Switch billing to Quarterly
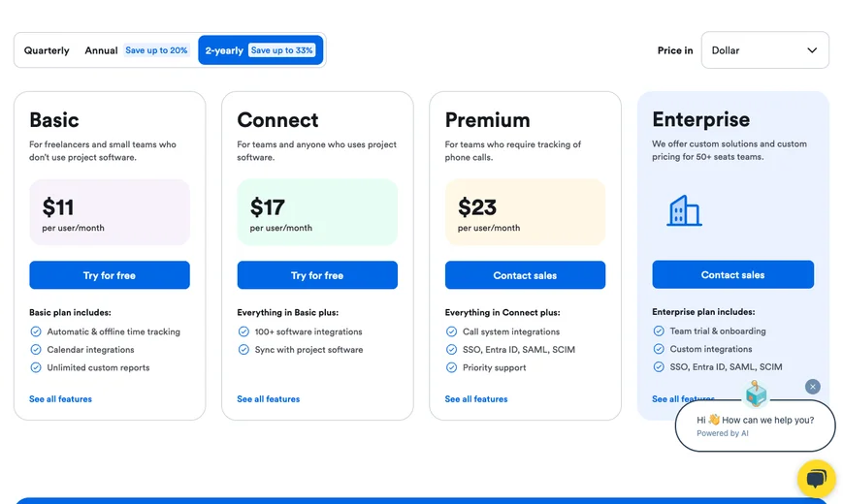This screenshot has width=843, height=504. (x=47, y=50)
